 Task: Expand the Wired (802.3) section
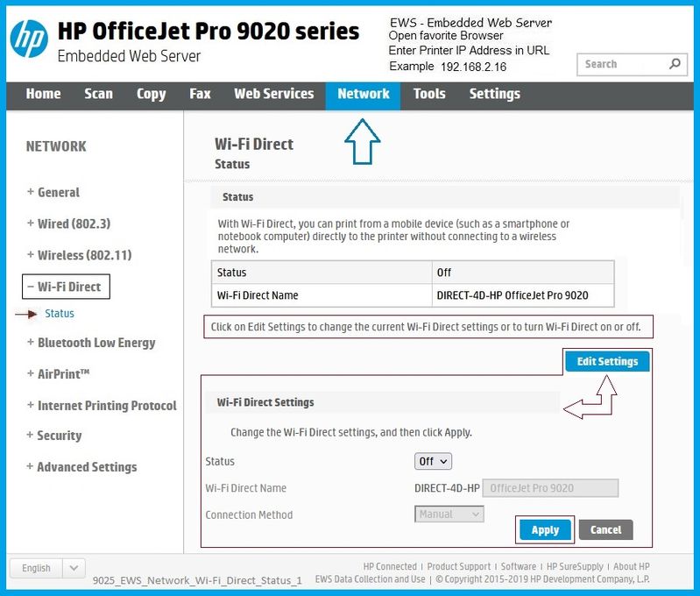(x=68, y=223)
